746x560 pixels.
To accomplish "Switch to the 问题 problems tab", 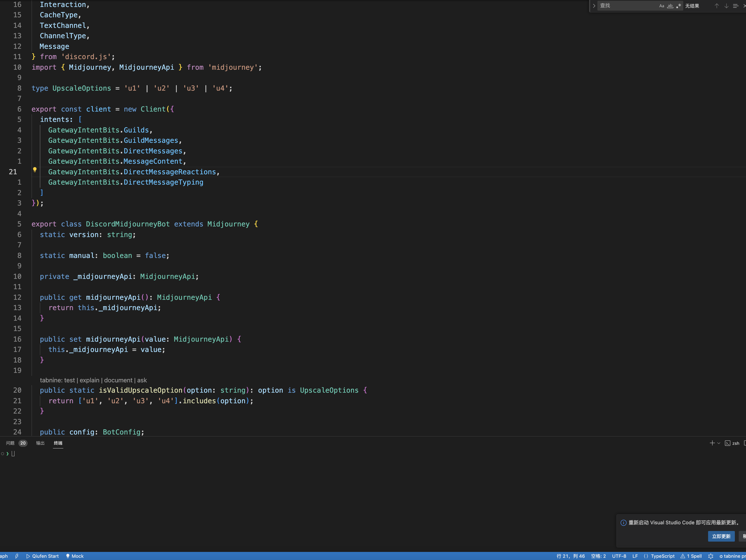I will click(10, 443).
